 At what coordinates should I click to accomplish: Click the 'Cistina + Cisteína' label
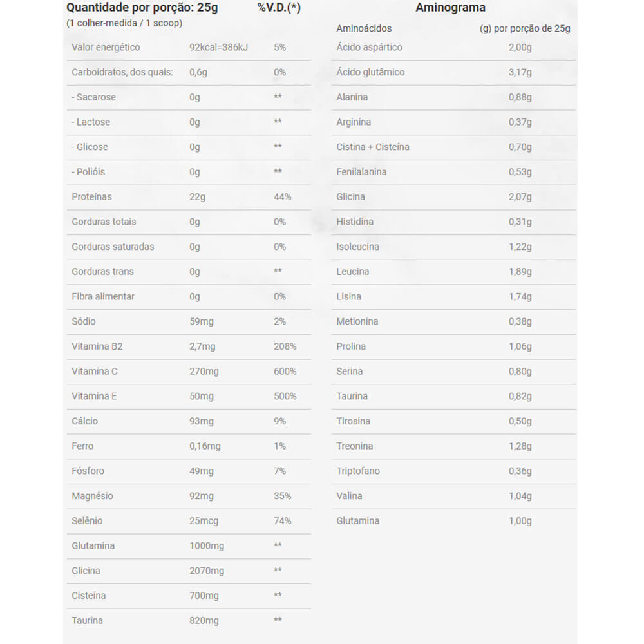(373, 147)
